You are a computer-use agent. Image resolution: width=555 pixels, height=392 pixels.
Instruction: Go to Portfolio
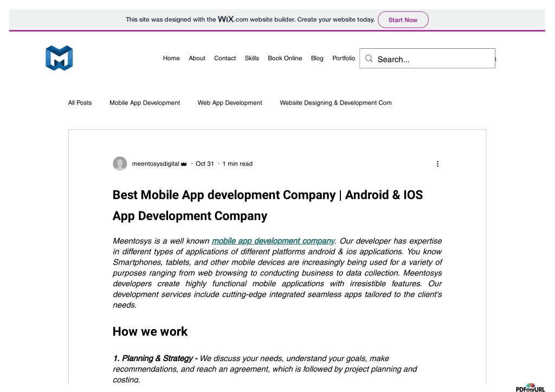click(344, 58)
